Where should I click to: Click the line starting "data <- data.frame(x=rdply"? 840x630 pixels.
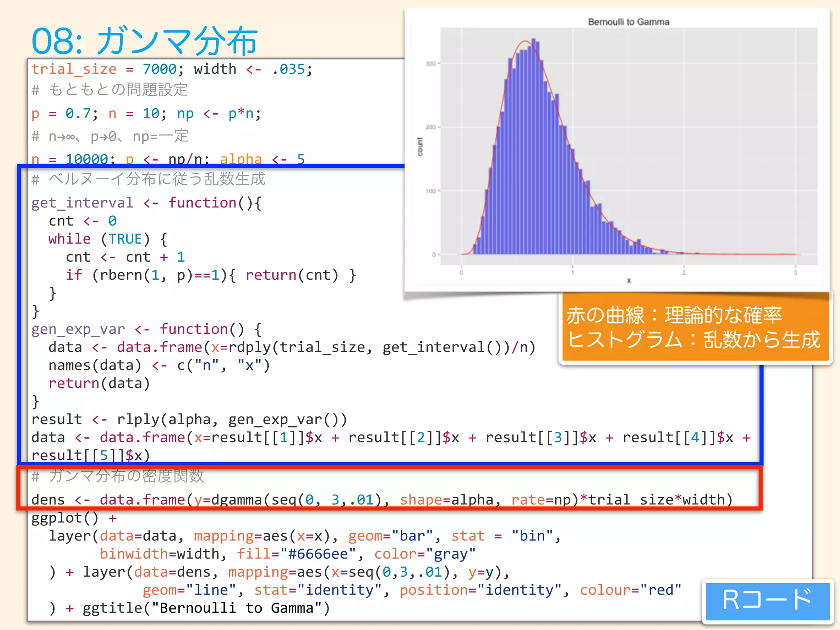point(292,347)
